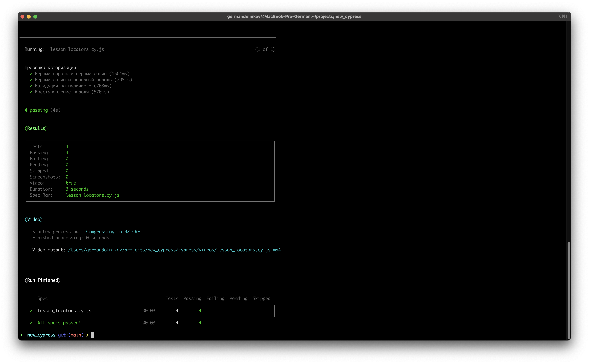Viewport: 589px width, 364px height.
Task: Click the keyboard shortcut indicator in title bar
Action: 562,16
